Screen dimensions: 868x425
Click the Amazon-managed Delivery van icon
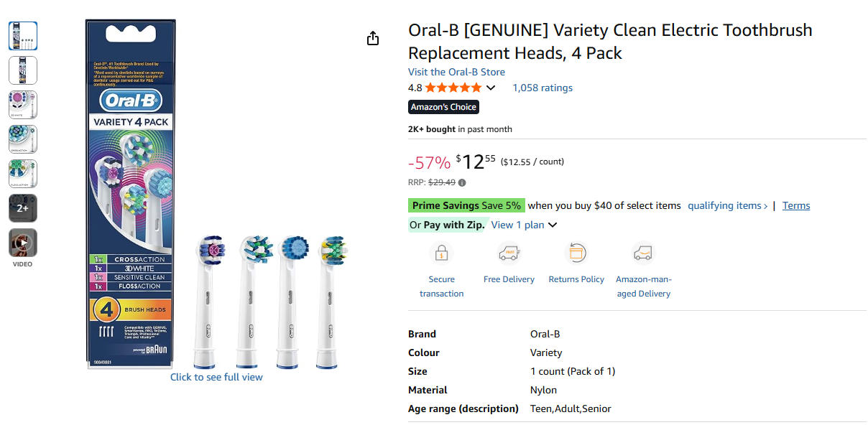click(643, 253)
